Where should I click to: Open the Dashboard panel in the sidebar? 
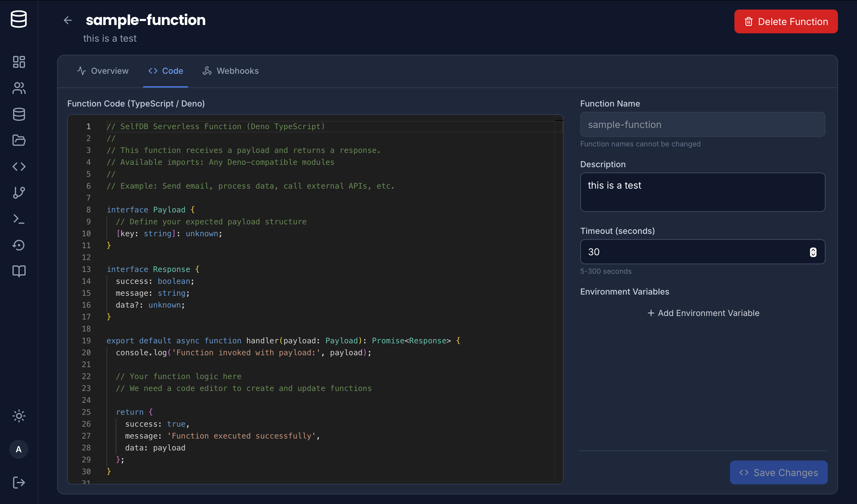click(19, 62)
